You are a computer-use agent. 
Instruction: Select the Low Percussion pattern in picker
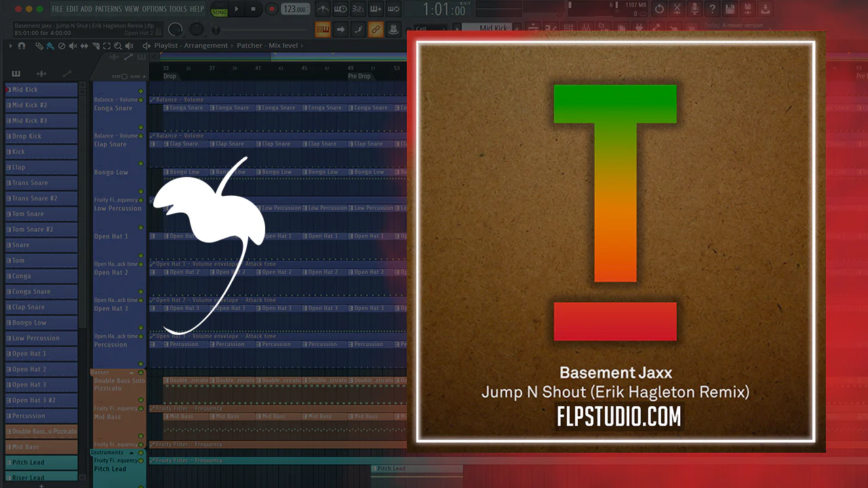41,338
